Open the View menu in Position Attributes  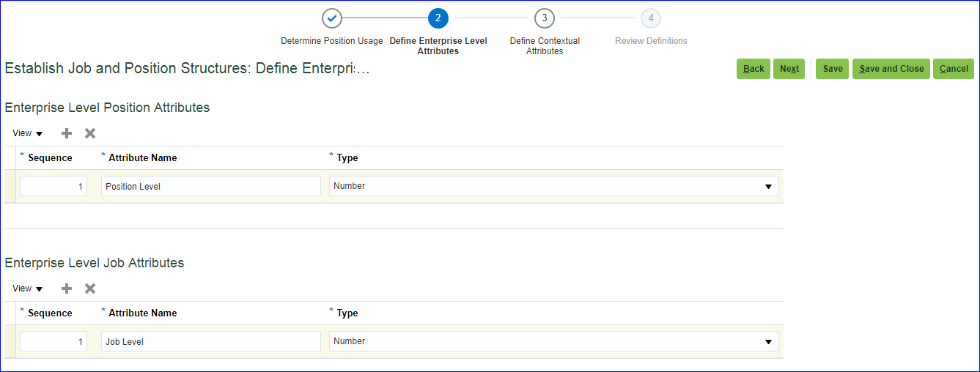coord(27,133)
